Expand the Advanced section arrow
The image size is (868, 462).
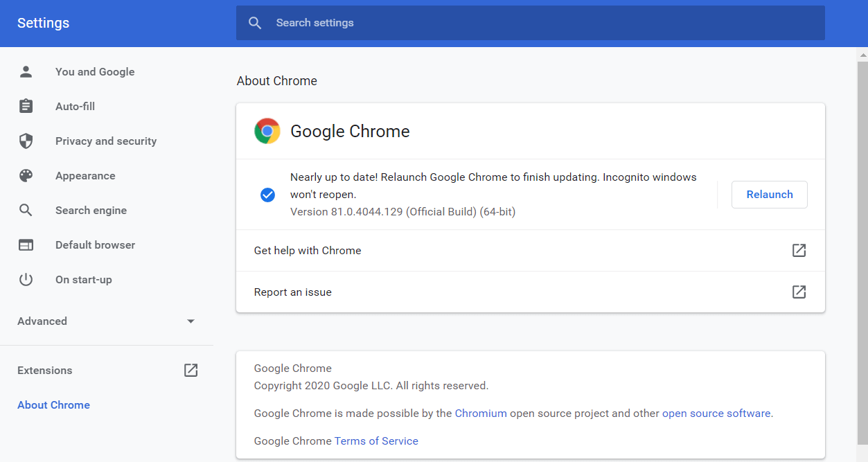pyautogui.click(x=191, y=321)
